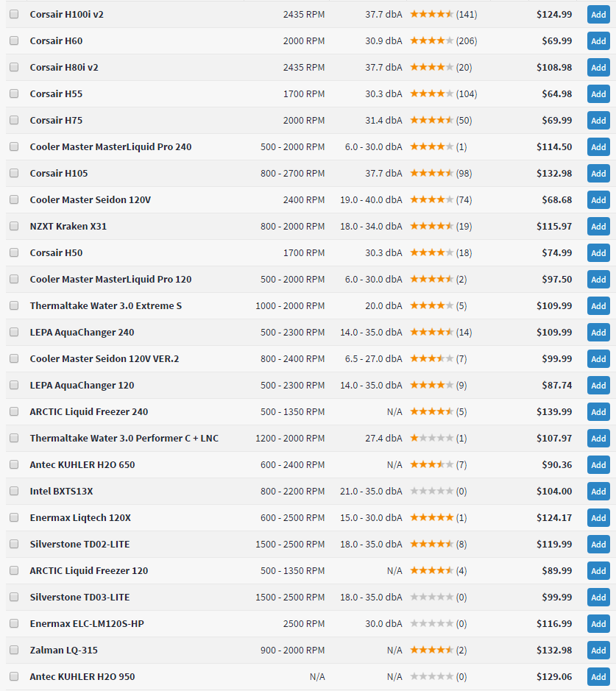The width and height of the screenshot is (616, 691).
Task: Click Add on Zalman LQ-315 row
Action: [598, 650]
